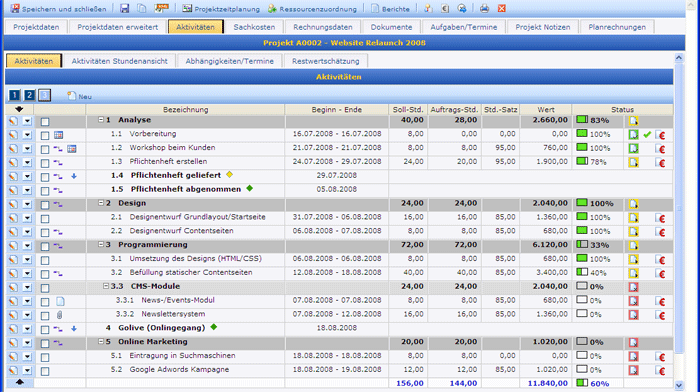Open Planrechnungen tab
Viewport: 700px width, 392px height.
[617, 27]
